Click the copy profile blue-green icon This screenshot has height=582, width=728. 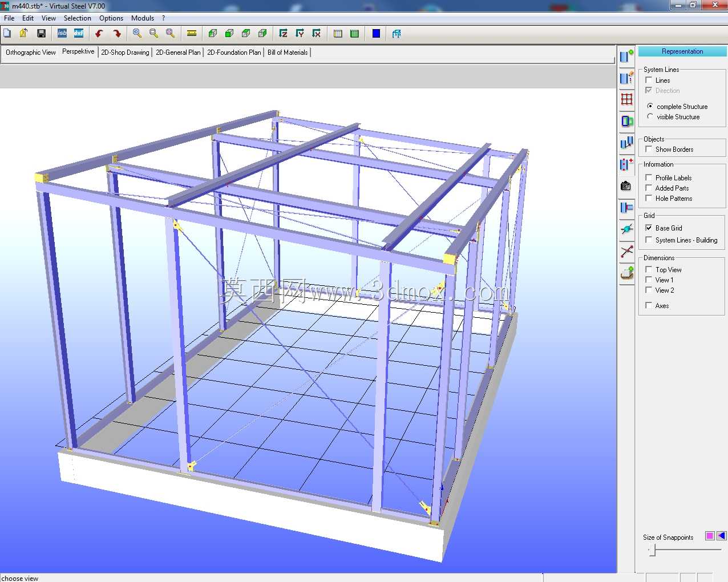[x=626, y=121]
